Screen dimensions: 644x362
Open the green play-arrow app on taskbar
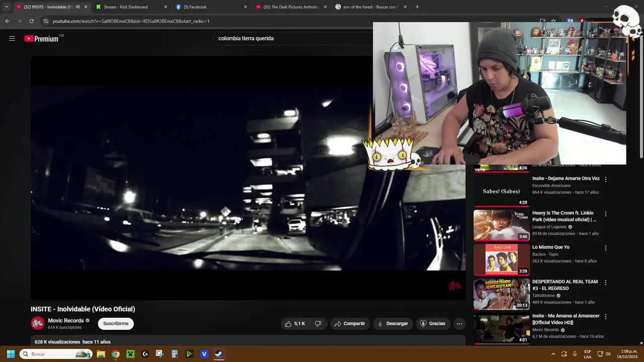point(189,354)
